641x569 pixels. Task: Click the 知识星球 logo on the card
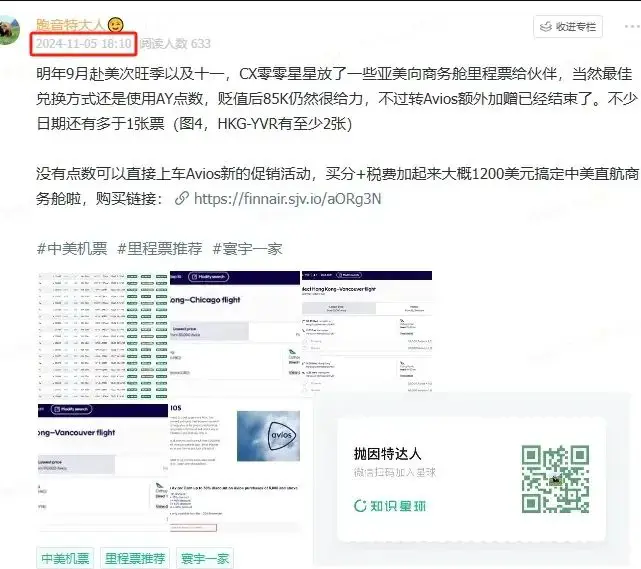[x=390, y=505]
